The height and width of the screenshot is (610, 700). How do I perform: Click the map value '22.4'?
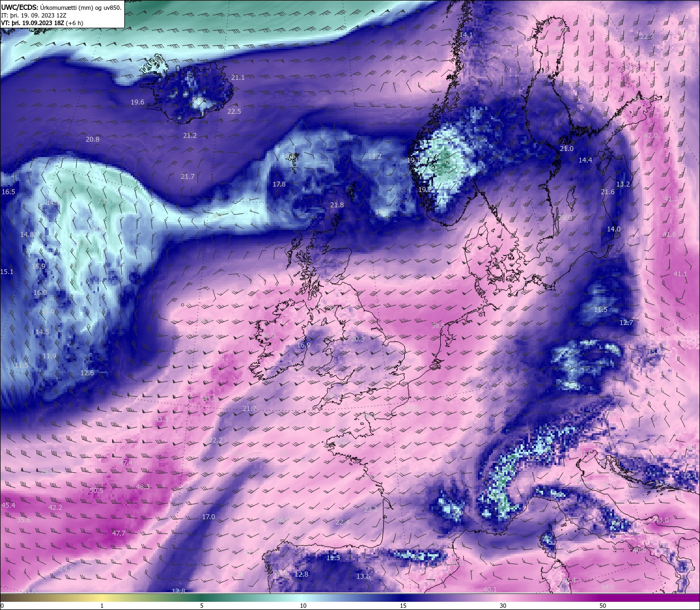coord(342,522)
